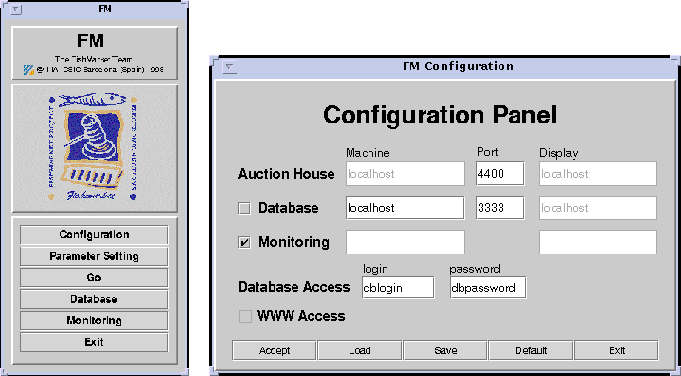The width and height of the screenshot is (681, 376).
Task: Open Monitoring from the FM menu
Action: 94,320
